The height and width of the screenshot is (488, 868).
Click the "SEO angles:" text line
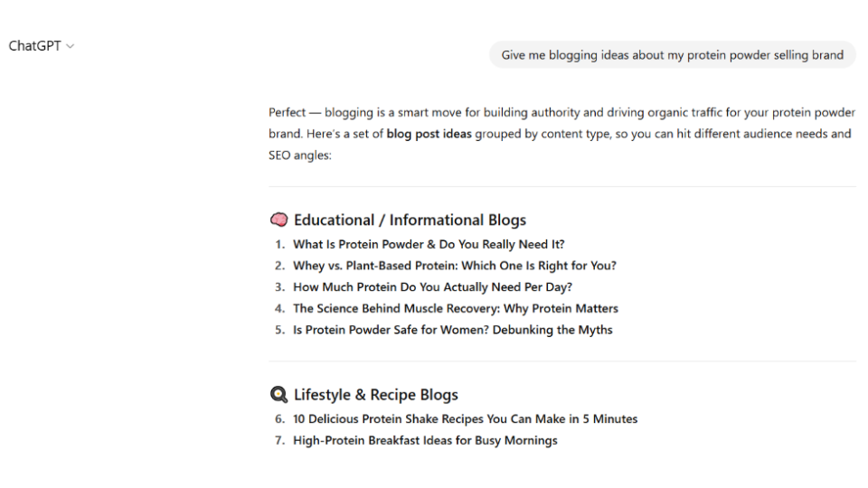[300, 155]
